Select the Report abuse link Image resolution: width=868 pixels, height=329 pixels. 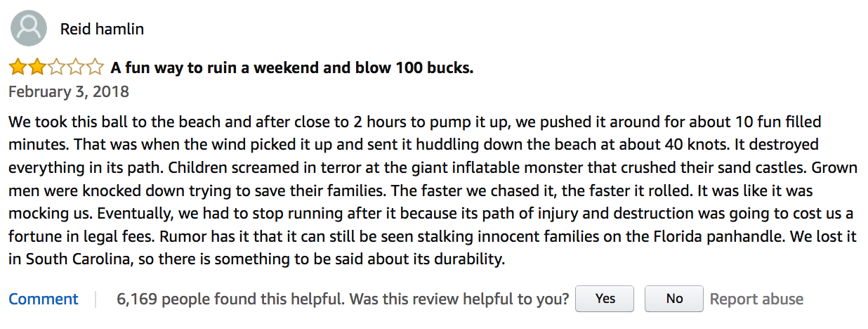756,299
